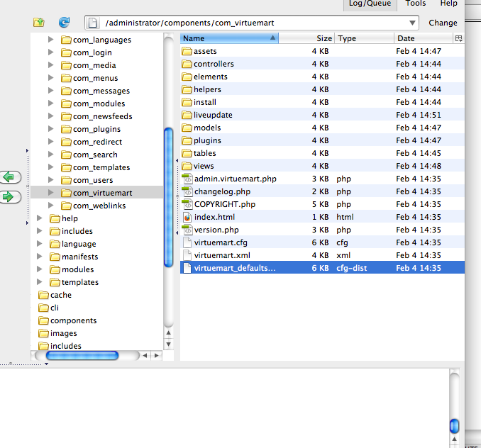481x448 pixels.
Task: Expand the help tree node
Action: [x=39, y=218]
